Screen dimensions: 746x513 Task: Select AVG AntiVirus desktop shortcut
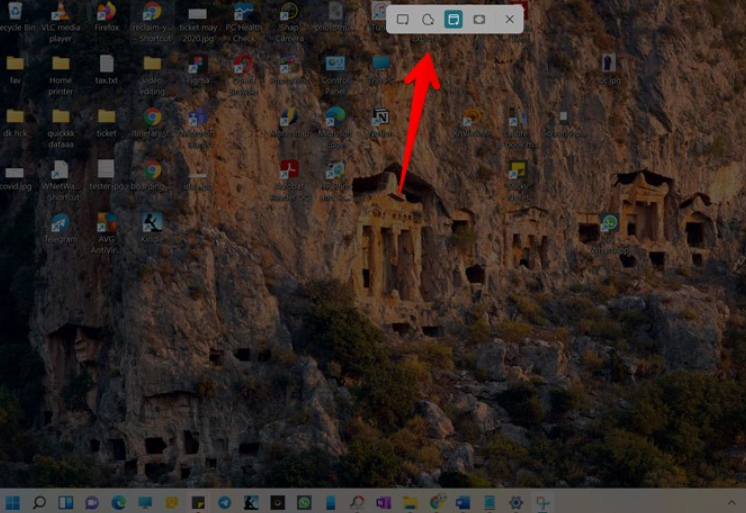pos(107,234)
